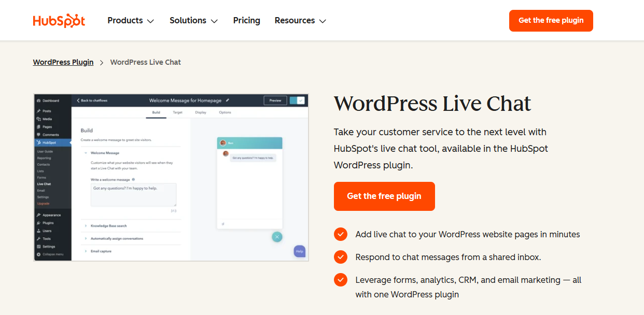Open the Options tab in chatflow editor
This screenshot has height=315, width=644.
(x=225, y=112)
